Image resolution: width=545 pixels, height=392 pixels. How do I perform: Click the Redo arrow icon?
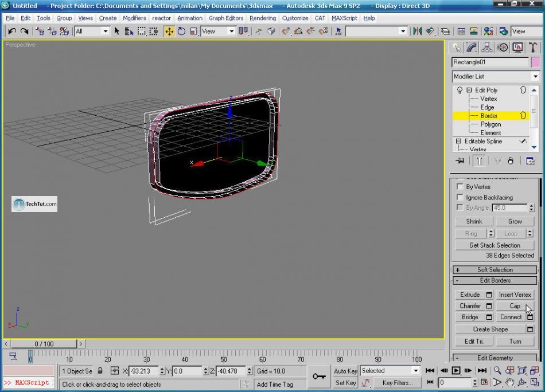pyautogui.click(x=24, y=32)
